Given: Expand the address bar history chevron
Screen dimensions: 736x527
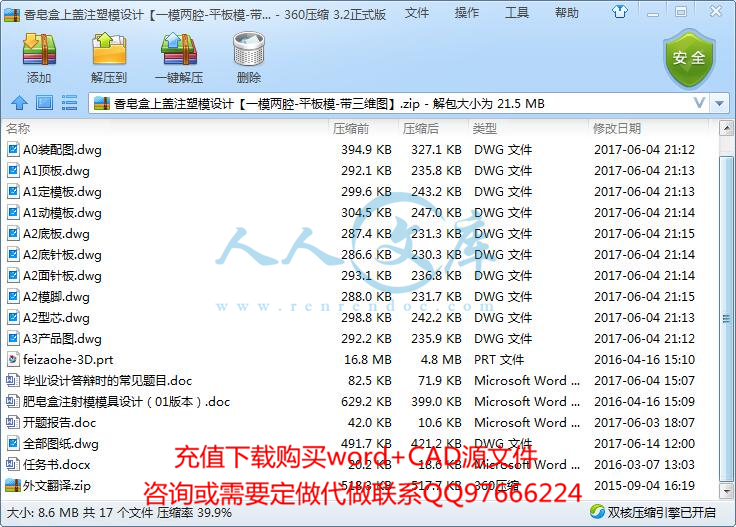Looking at the screenshot, I should pyautogui.click(x=699, y=103).
